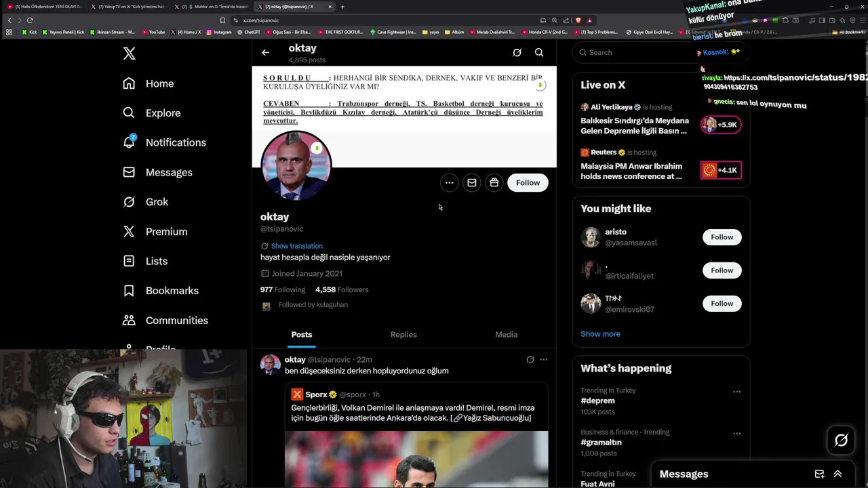Click the Grok icon in profile header
Image resolution: width=868 pixels, height=488 pixels.
517,52
